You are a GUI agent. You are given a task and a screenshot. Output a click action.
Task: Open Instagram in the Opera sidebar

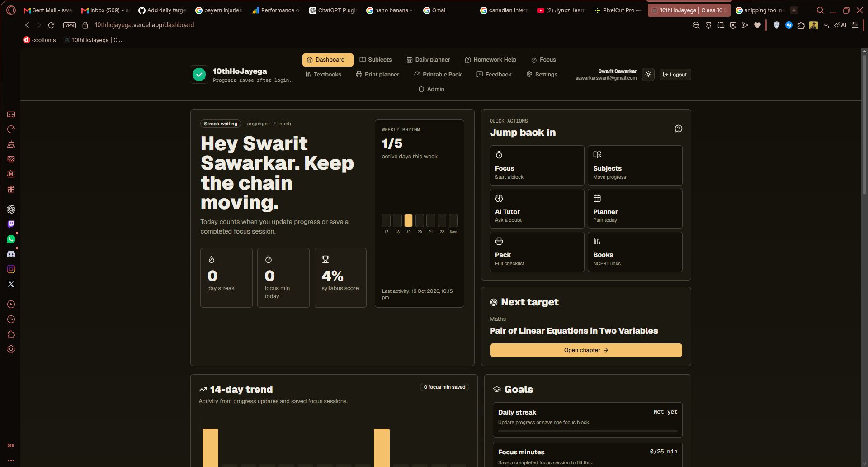coord(11,269)
